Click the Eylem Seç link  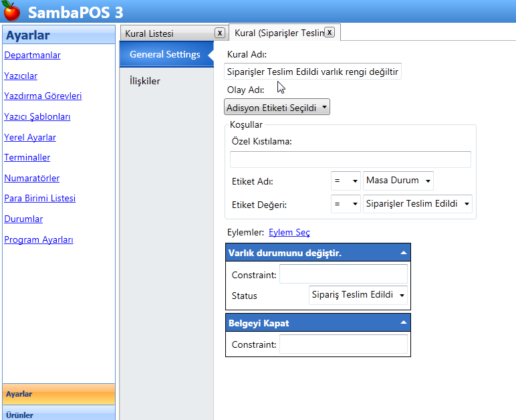tap(289, 233)
